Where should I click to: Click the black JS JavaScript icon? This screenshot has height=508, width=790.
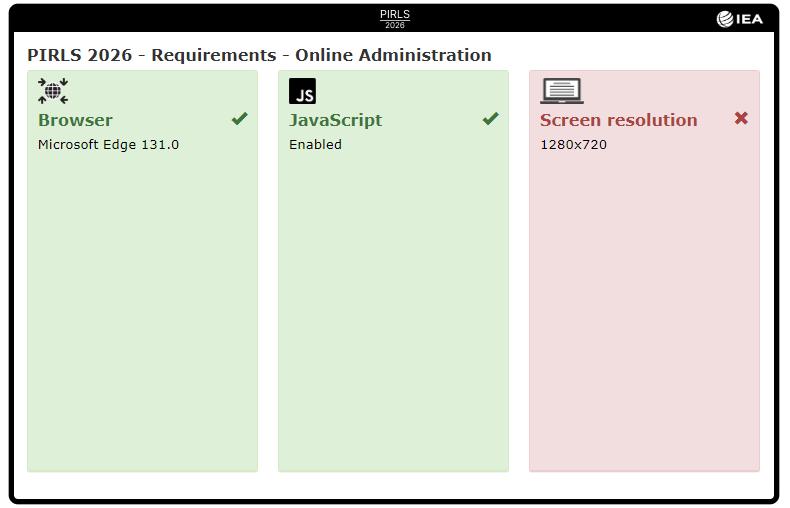coord(302,91)
